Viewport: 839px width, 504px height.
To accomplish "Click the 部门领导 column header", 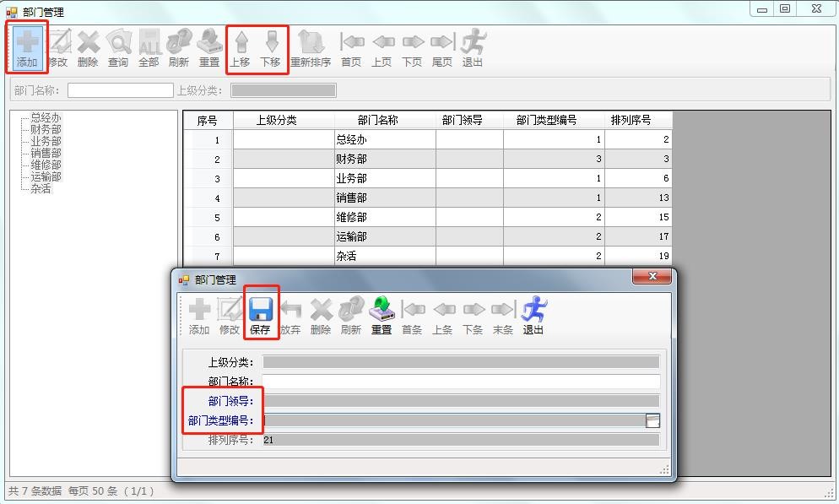I will pos(469,121).
